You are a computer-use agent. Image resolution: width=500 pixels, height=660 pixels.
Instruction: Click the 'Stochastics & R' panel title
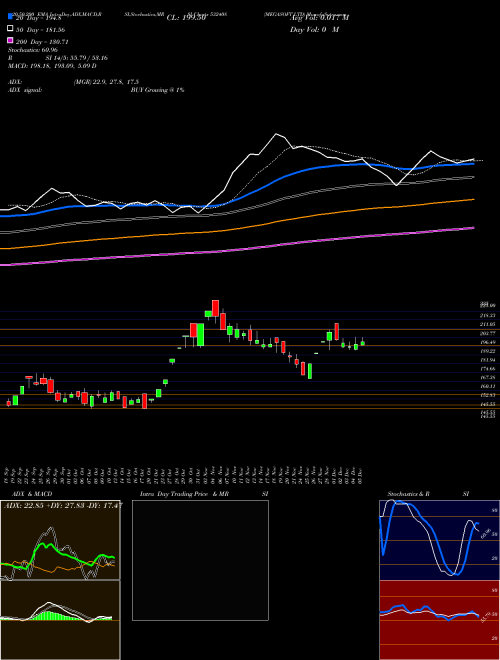coord(409,494)
